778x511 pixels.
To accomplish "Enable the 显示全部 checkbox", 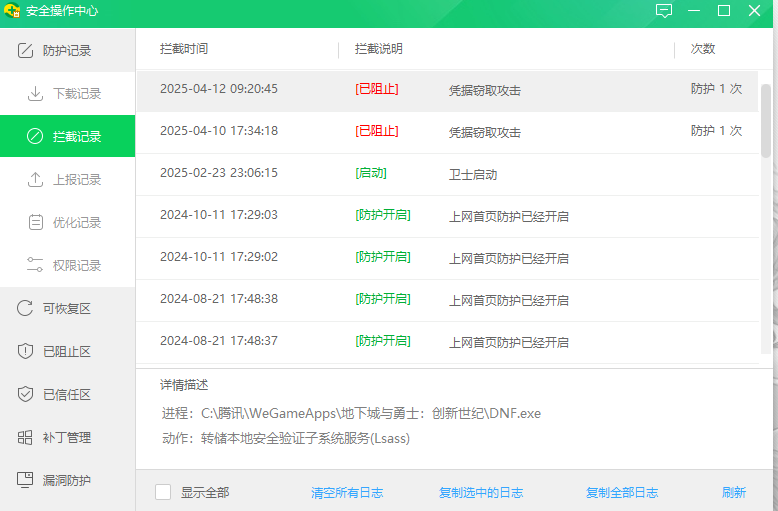I will [x=163, y=492].
